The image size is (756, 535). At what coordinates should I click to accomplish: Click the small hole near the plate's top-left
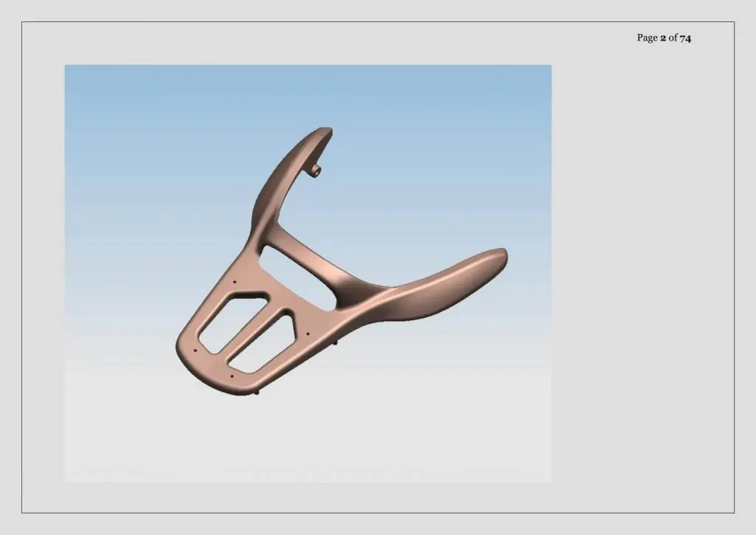point(234,283)
